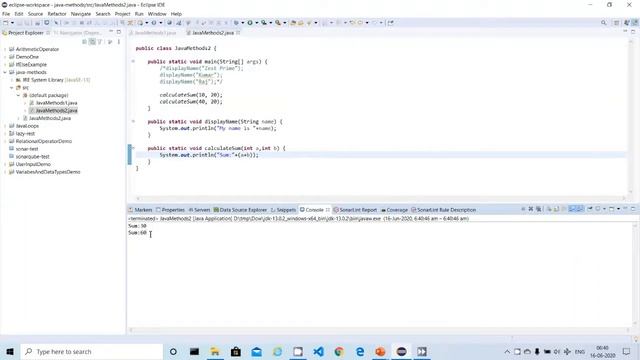Open Google Chrome from taskbar
Image resolution: width=640 pixels, height=360 pixels.
coord(339,351)
